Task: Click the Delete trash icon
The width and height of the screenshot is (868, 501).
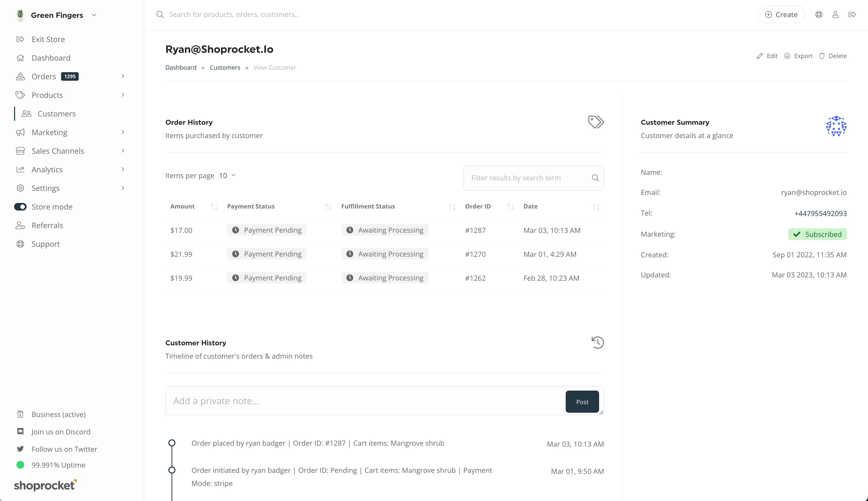Action: click(822, 56)
